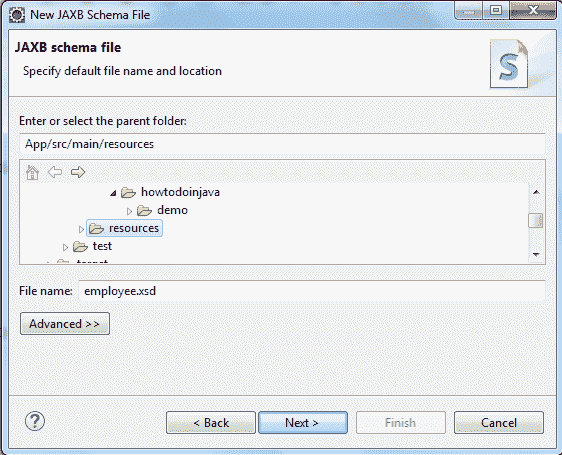Click the test folder icon
The image size is (562, 455).
point(80,246)
